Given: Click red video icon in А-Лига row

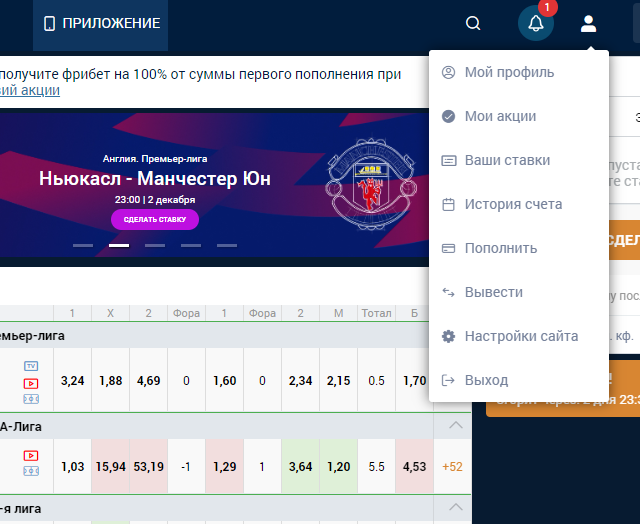Looking at the screenshot, I should click(x=31, y=455).
